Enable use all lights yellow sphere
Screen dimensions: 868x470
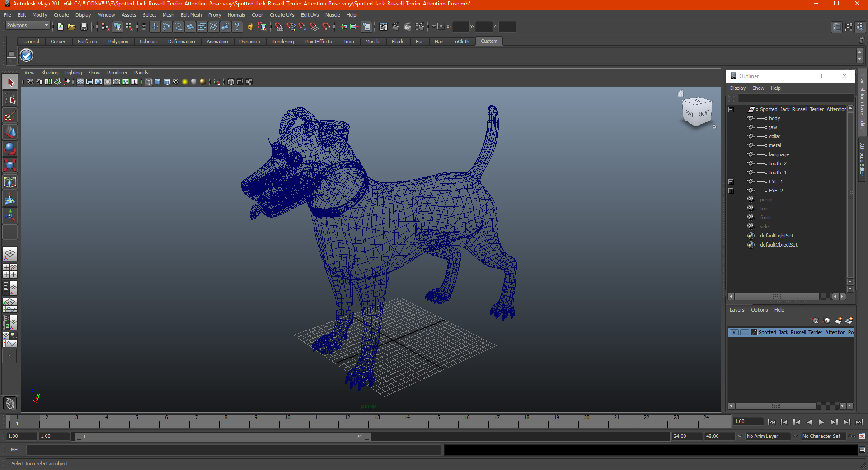(185, 82)
